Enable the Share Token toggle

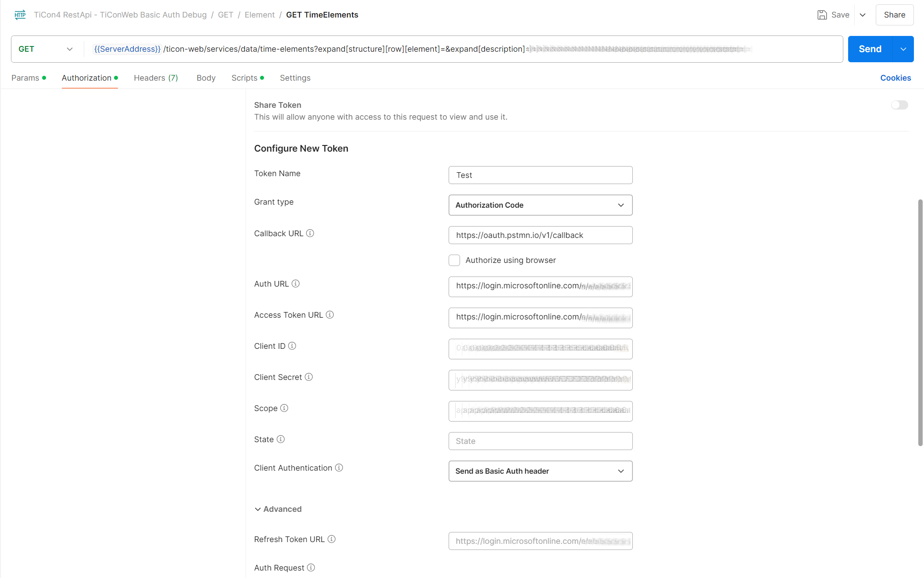coord(899,105)
